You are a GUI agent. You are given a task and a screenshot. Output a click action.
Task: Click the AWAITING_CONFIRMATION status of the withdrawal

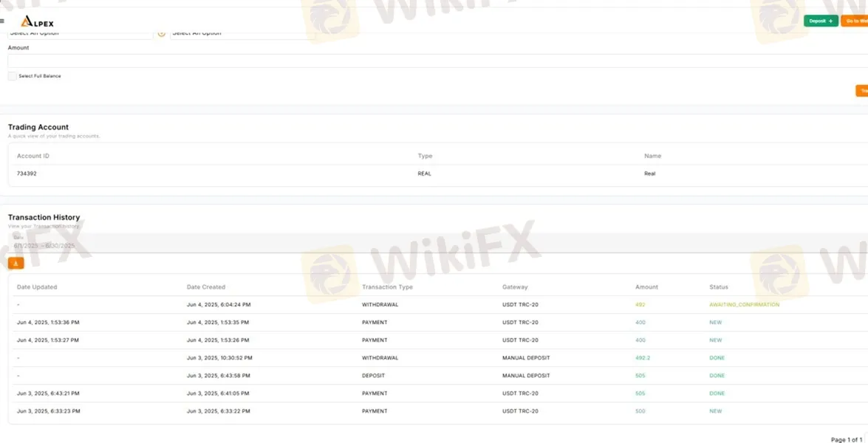tap(744, 305)
